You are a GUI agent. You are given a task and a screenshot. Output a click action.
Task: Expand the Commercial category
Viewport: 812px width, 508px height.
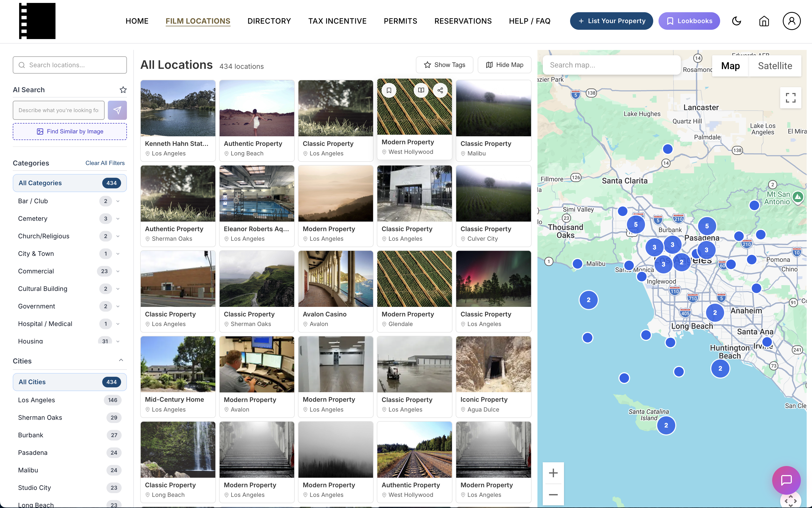tap(118, 271)
